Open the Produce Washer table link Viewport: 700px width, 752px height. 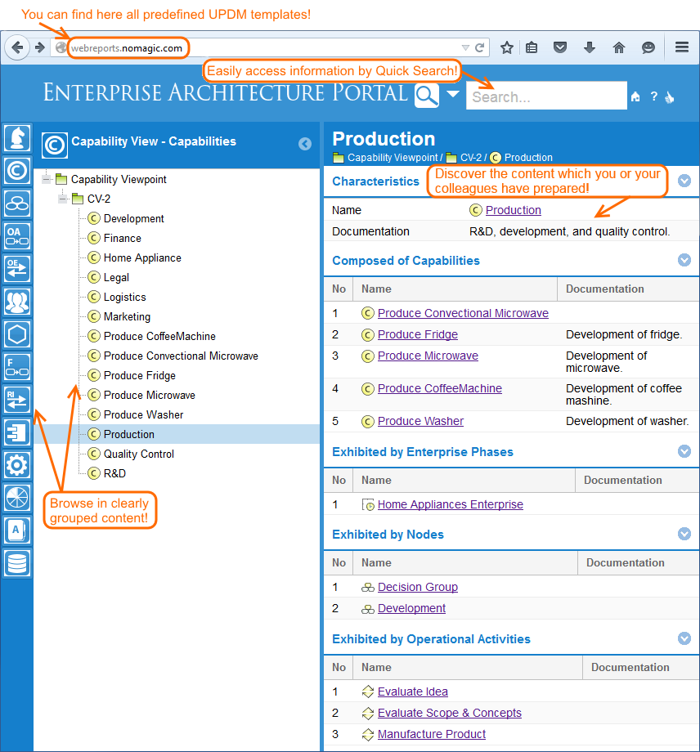point(420,421)
